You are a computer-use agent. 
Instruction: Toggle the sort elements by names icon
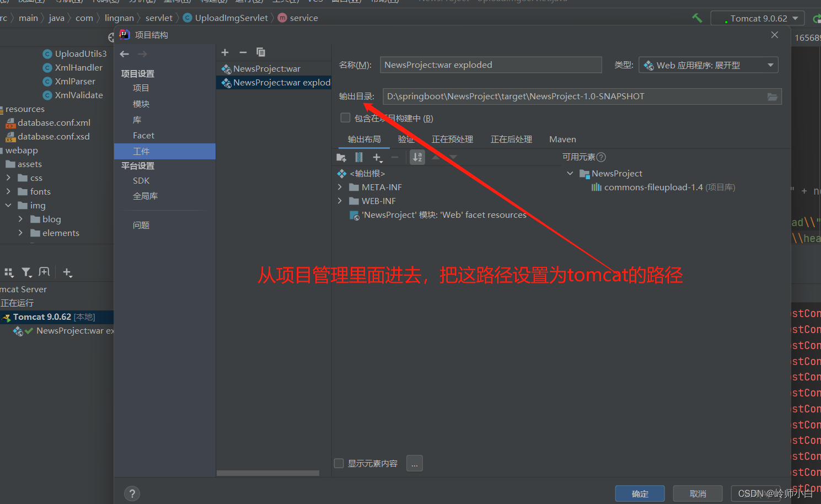tap(417, 157)
